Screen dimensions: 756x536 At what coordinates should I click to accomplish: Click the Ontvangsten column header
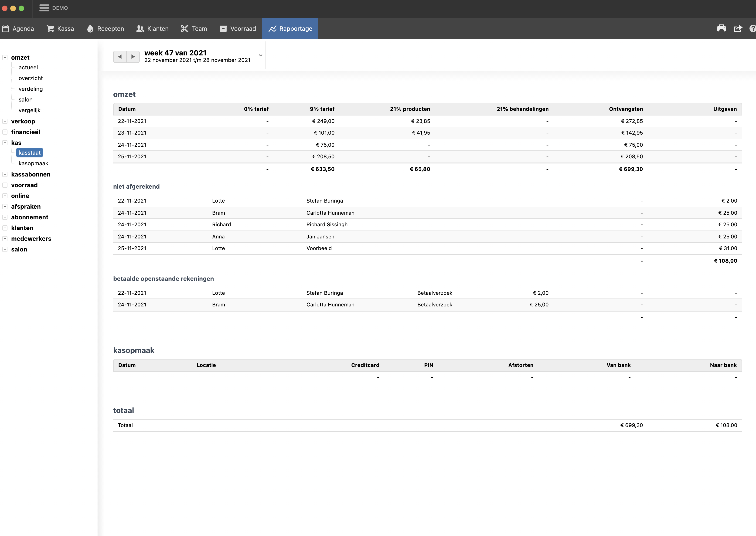pyautogui.click(x=626, y=109)
